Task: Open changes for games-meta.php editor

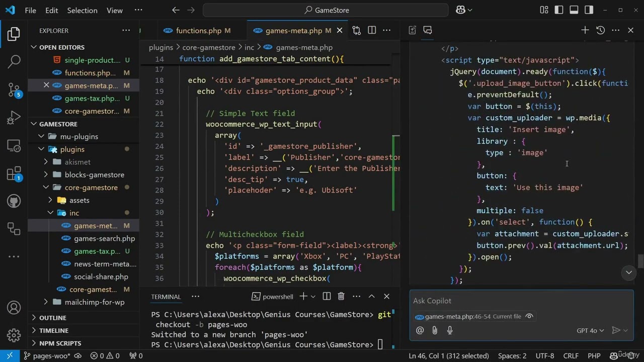Action: coord(356,31)
